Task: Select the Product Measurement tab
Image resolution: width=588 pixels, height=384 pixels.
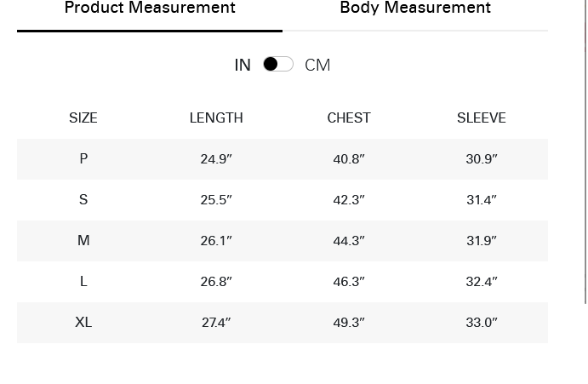Action: coord(150,8)
